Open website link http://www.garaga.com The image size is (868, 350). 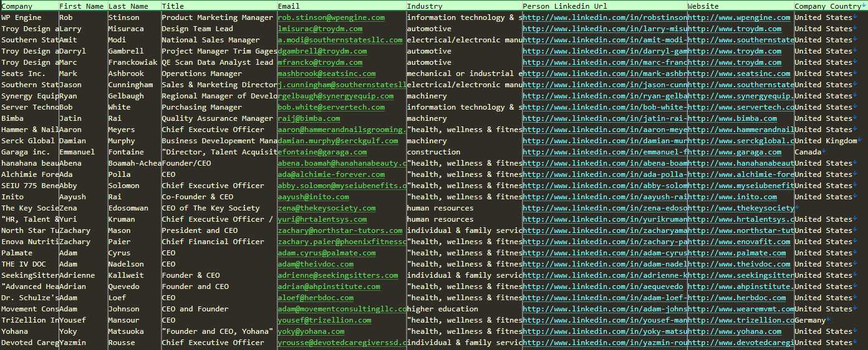[x=735, y=152]
